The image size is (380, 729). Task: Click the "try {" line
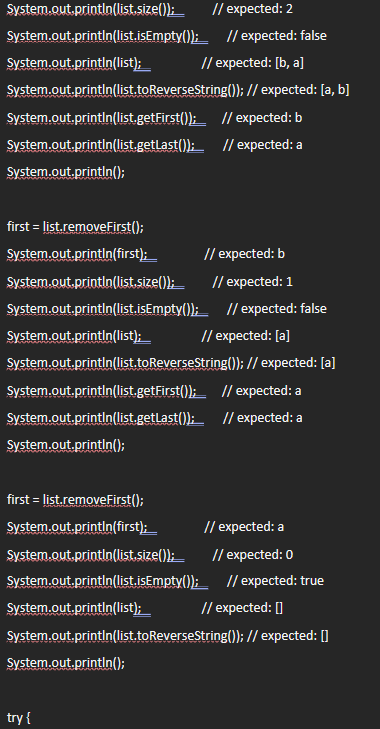(19, 718)
